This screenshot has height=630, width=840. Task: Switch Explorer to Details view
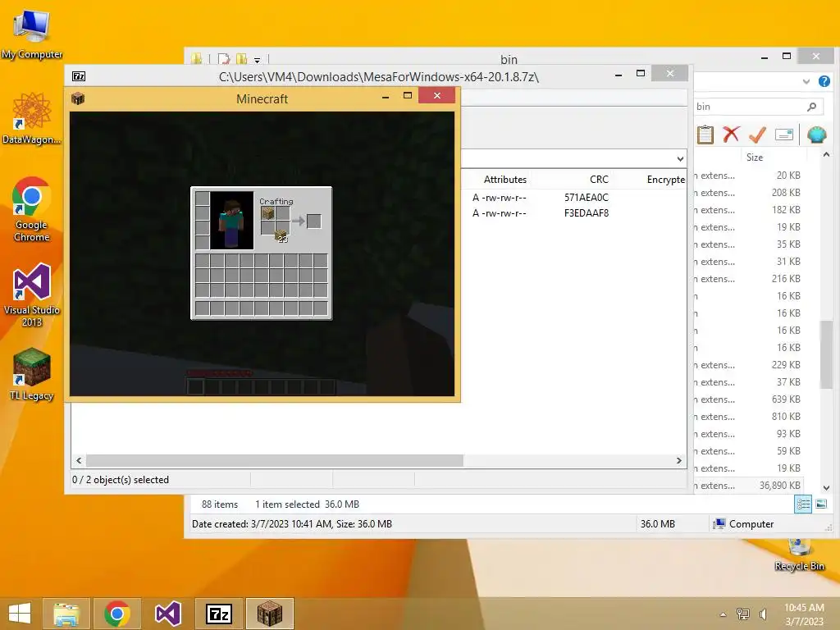803,504
